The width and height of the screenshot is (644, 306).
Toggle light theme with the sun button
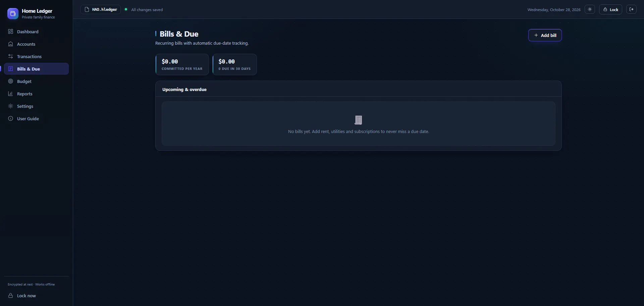[590, 9]
